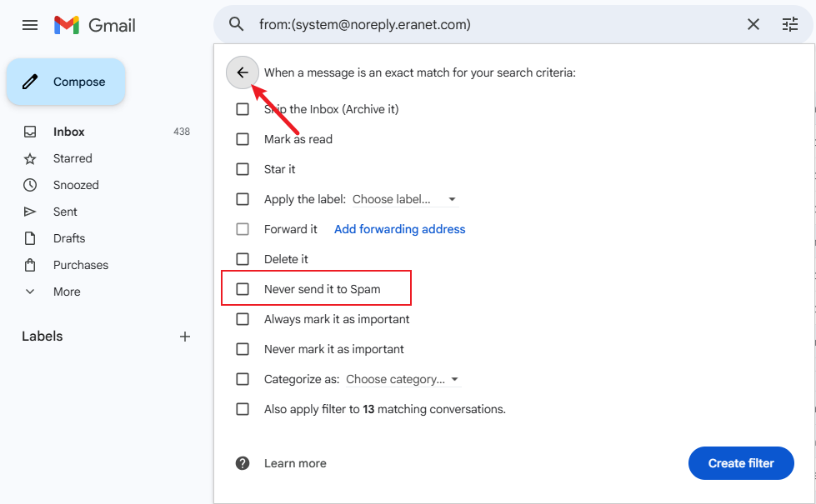Tick the Star it checkbox
This screenshot has height=504, width=816.
(243, 169)
